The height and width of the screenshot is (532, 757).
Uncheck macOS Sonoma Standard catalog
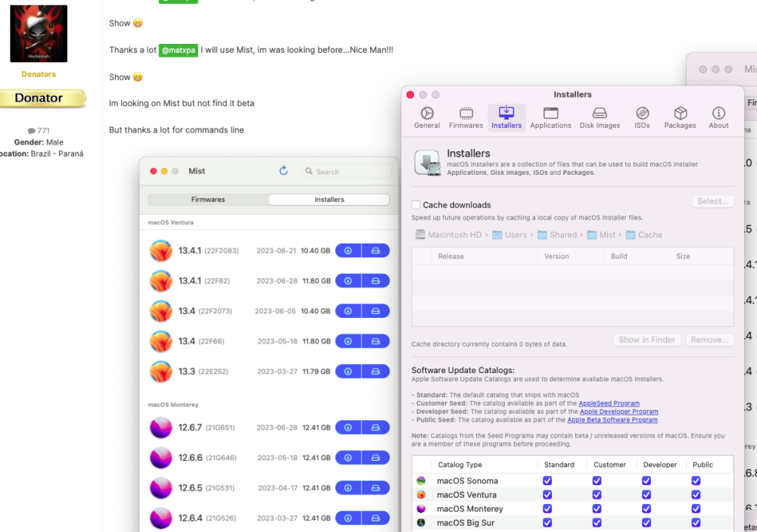point(547,481)
